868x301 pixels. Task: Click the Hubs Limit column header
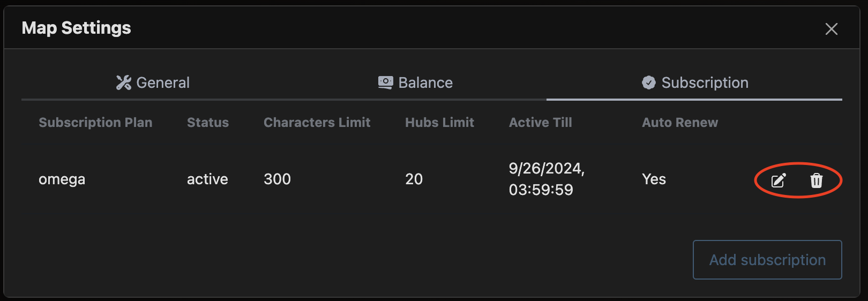(439, 123)
